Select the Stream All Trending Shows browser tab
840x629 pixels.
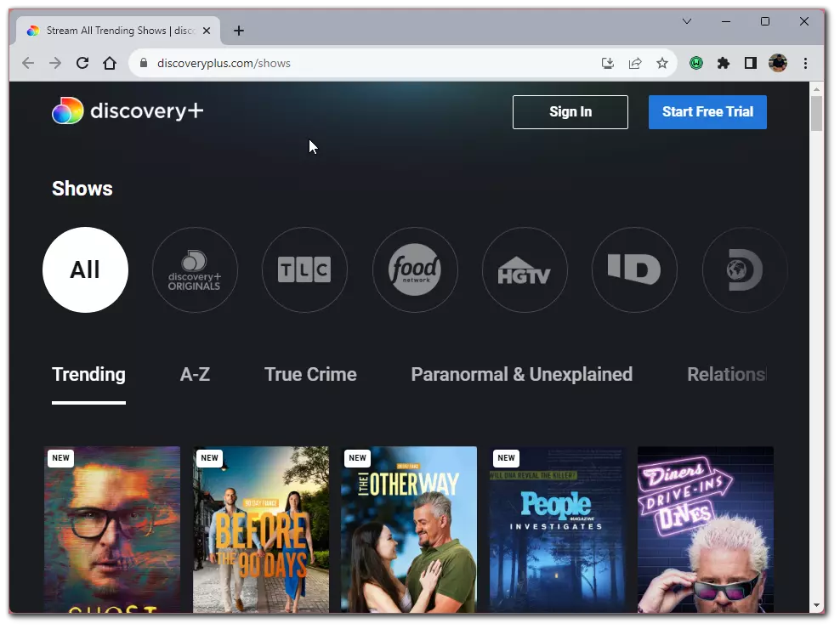117,31
